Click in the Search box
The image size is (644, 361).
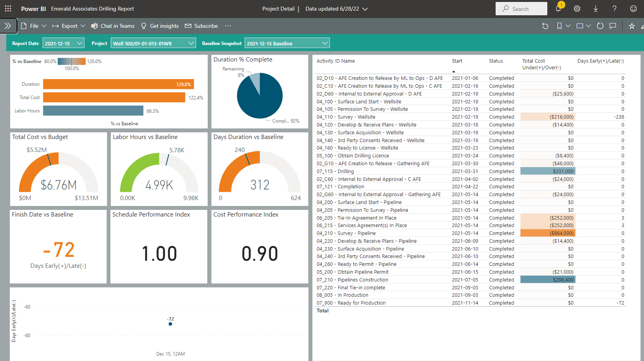[521, 9]
